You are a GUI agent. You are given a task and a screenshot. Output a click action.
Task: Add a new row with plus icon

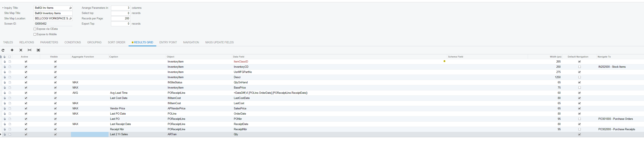coord(12,50)
